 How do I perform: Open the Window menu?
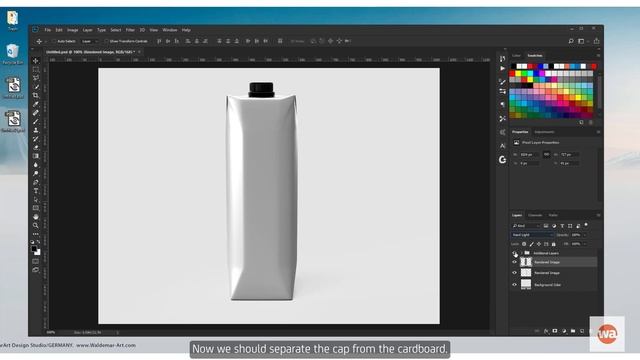click(x=170, y=30)
